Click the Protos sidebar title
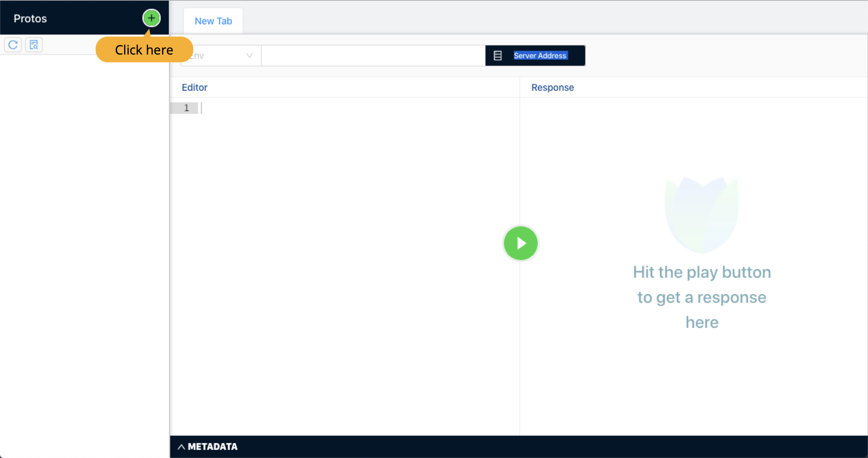 (x=30, y=18)
